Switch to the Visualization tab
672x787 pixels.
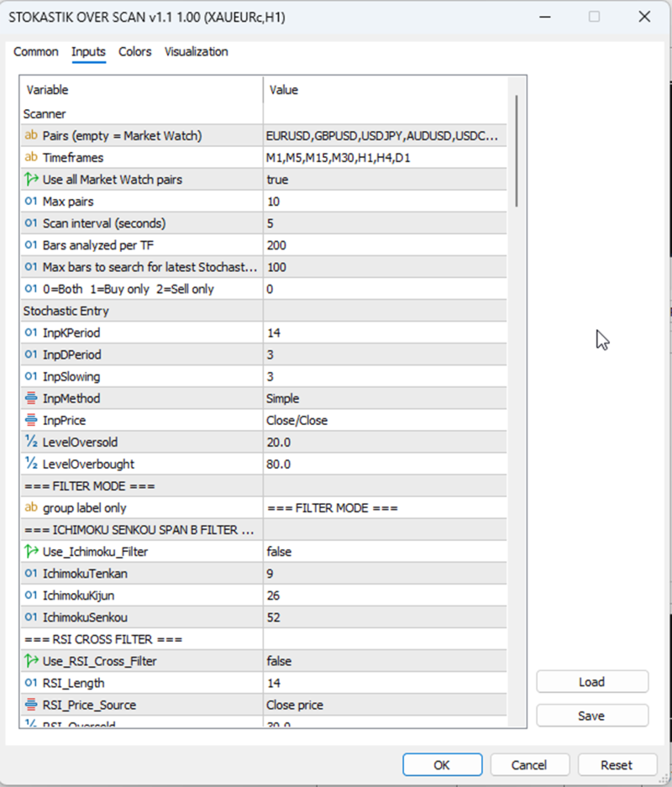197,52
